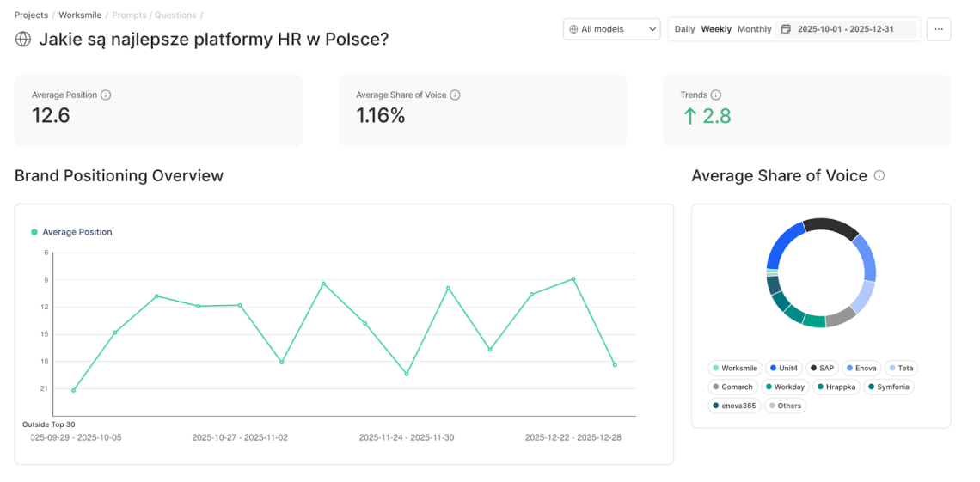Open Worksmile breadcrumb link
The image size is (980, 482).
click(80, 15)
